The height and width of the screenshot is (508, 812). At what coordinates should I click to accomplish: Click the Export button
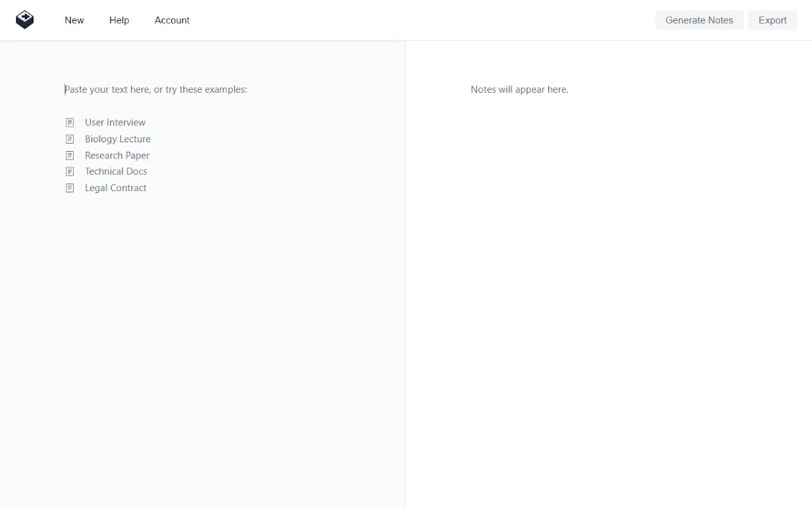[772, 20]
